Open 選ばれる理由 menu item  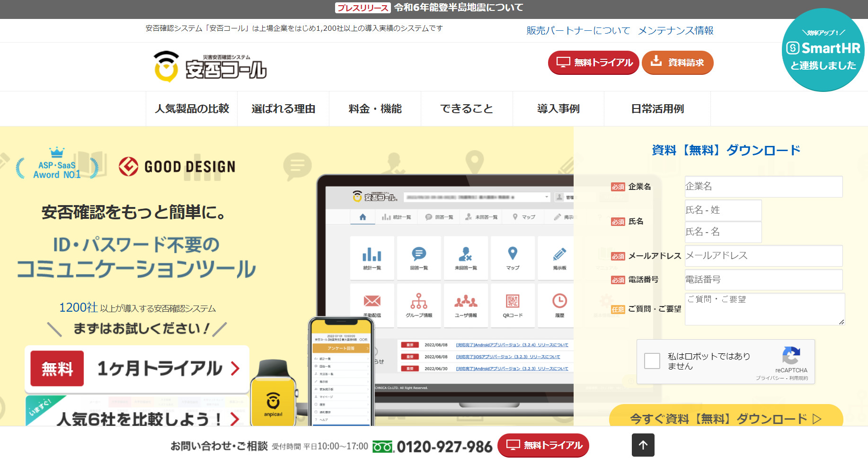pyautogui.click(x=283, y=109)
